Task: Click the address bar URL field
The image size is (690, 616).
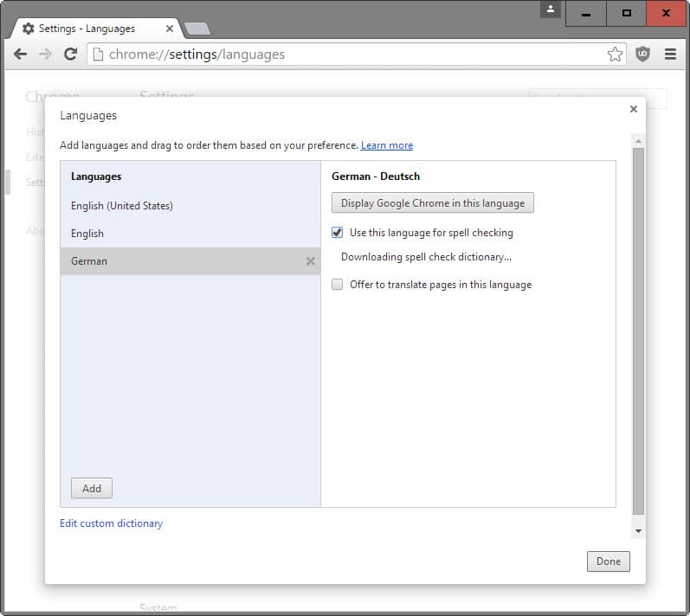Action: (x=357, y=55)
